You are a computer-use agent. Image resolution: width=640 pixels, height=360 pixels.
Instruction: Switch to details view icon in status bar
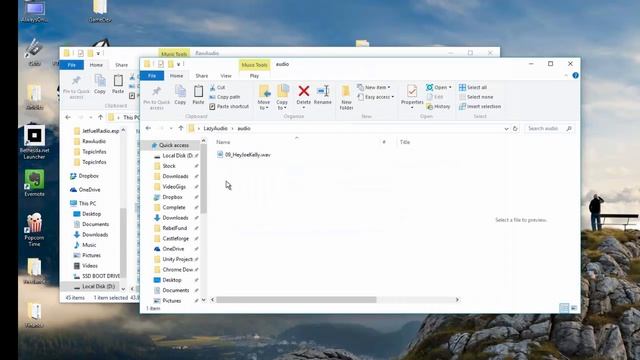[564, 308]
